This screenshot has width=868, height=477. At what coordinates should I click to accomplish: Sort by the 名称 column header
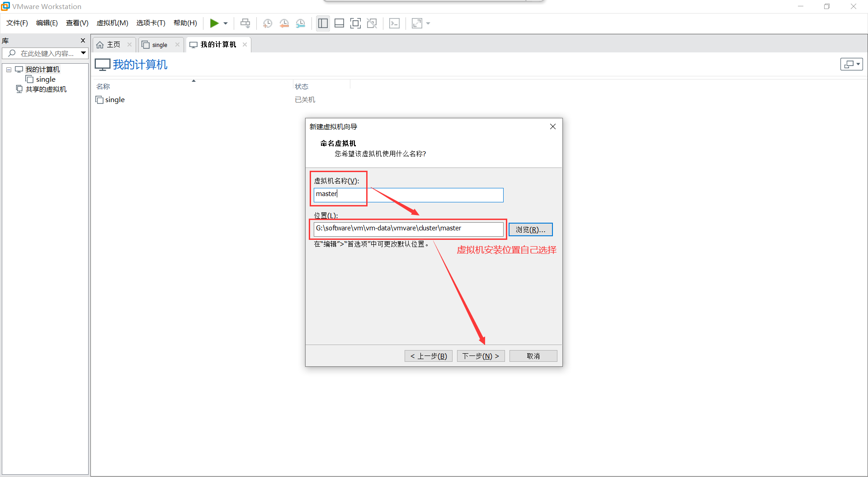pyautogui.click(x=103, y=86)
